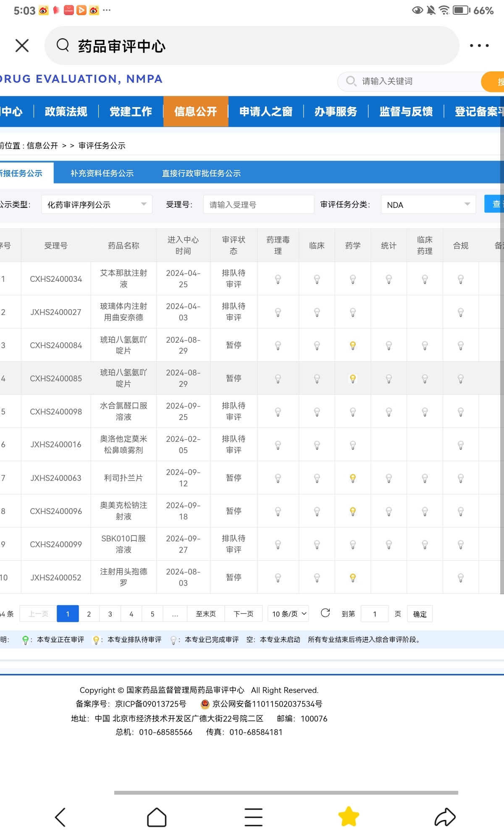Tap the 药品审评中心 address search bar
504x840 pixels.
252,45
